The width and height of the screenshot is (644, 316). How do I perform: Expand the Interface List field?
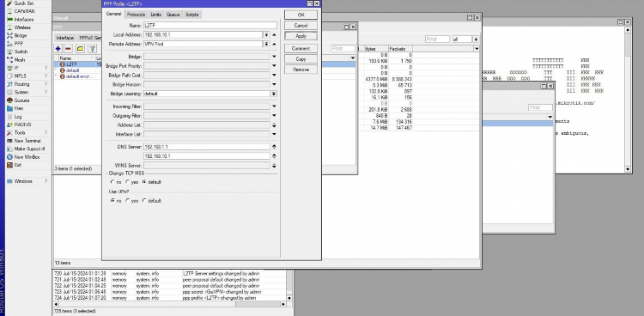coord(274,134)
